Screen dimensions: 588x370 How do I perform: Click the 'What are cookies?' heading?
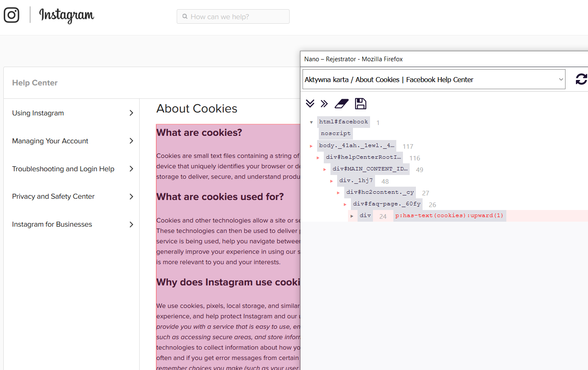(199, 132)
